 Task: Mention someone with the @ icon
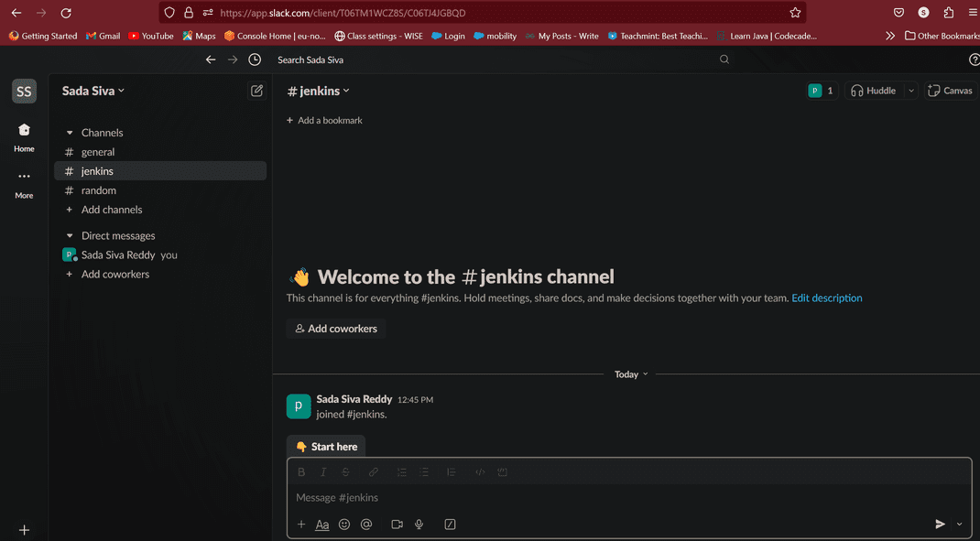coord(366,525)
